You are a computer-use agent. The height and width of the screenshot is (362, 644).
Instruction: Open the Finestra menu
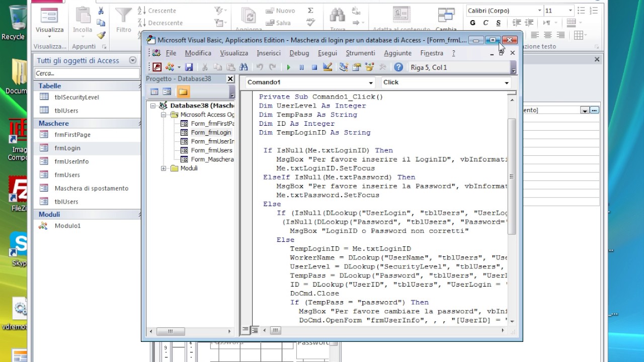tap(432, 53)
